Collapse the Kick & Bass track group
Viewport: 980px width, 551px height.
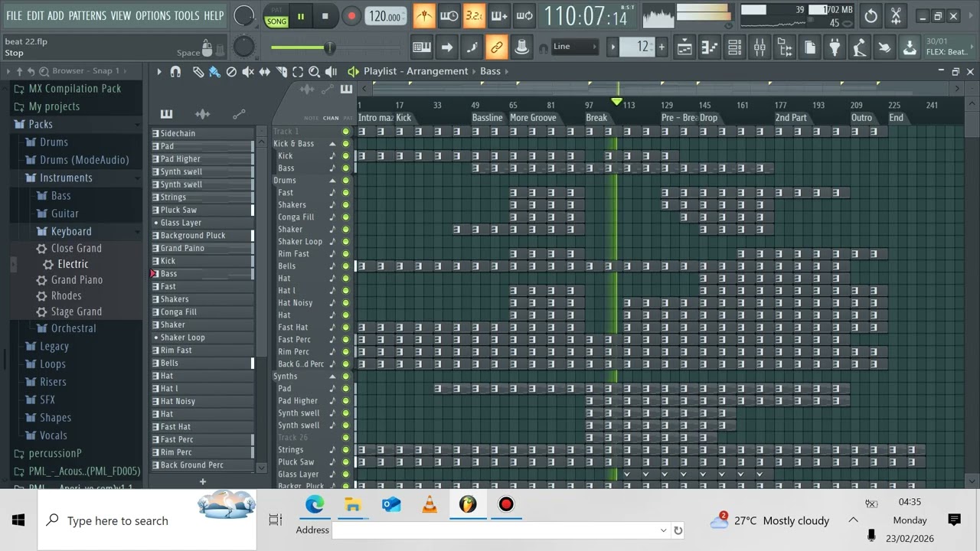[332, 144]
